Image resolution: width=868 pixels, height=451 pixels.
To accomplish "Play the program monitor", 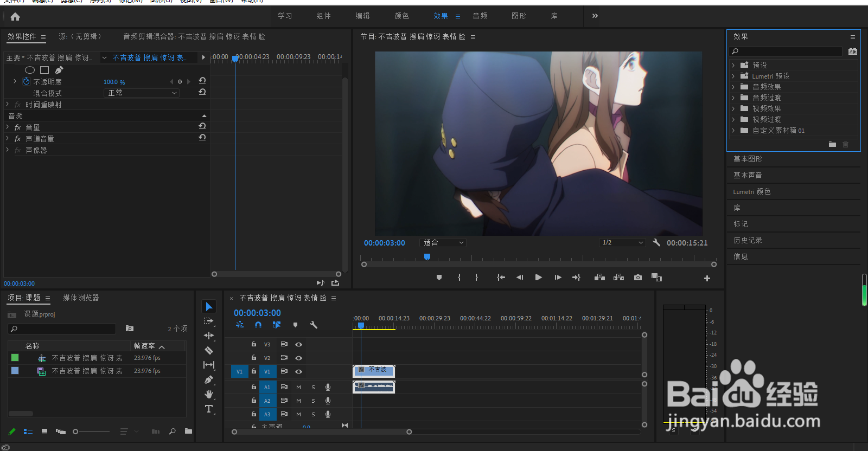I will click(x=538, y=278).
